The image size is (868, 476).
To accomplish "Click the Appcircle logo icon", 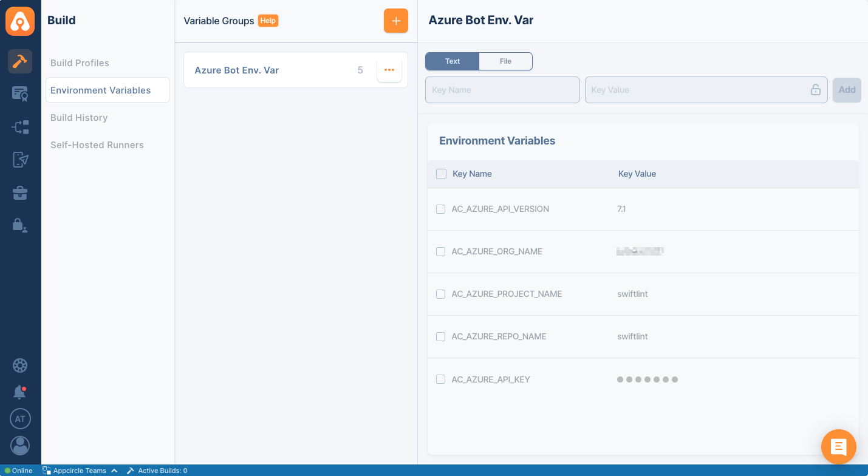I will point(20,21).
